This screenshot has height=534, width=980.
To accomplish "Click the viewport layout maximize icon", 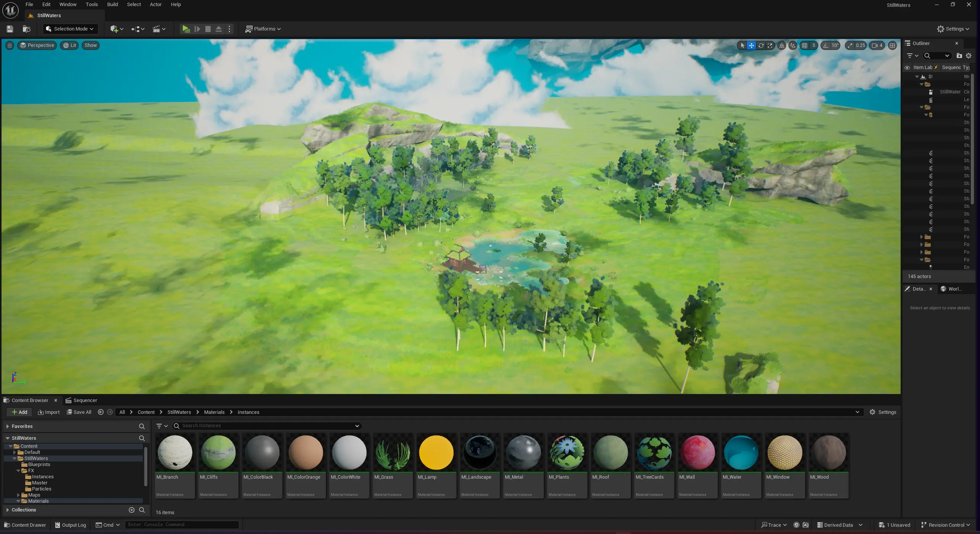I will (892, 45).
